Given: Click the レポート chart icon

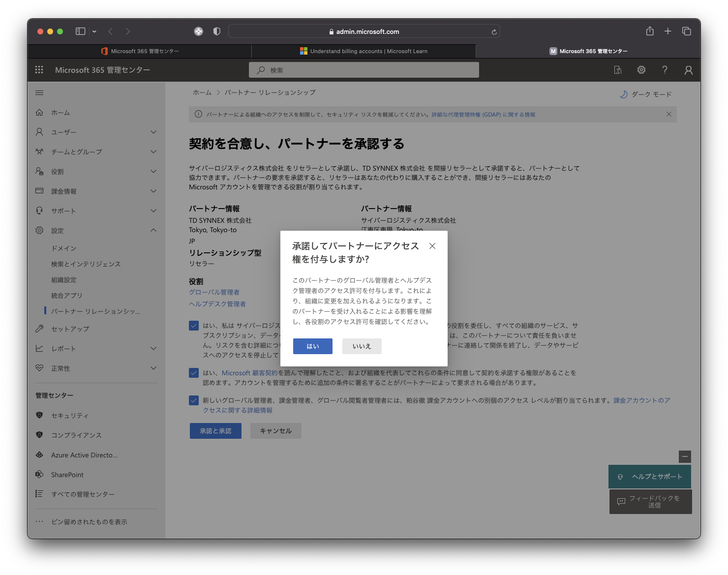Looking at the screenshot, I should click(39, 348).
